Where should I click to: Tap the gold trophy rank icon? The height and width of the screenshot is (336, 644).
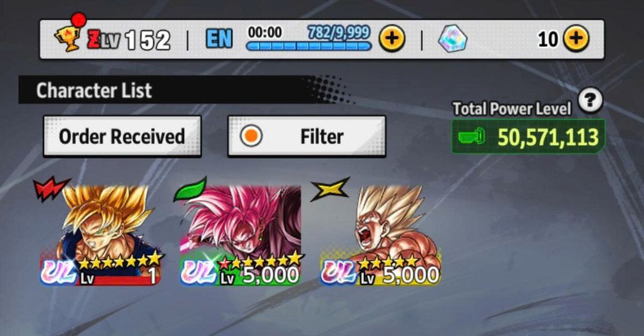(68, 39)
